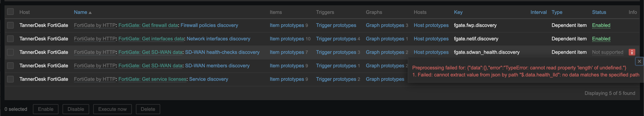
Task: Select the SD-WAN health-checks discovery row checkbox
Action: point(10,52)
